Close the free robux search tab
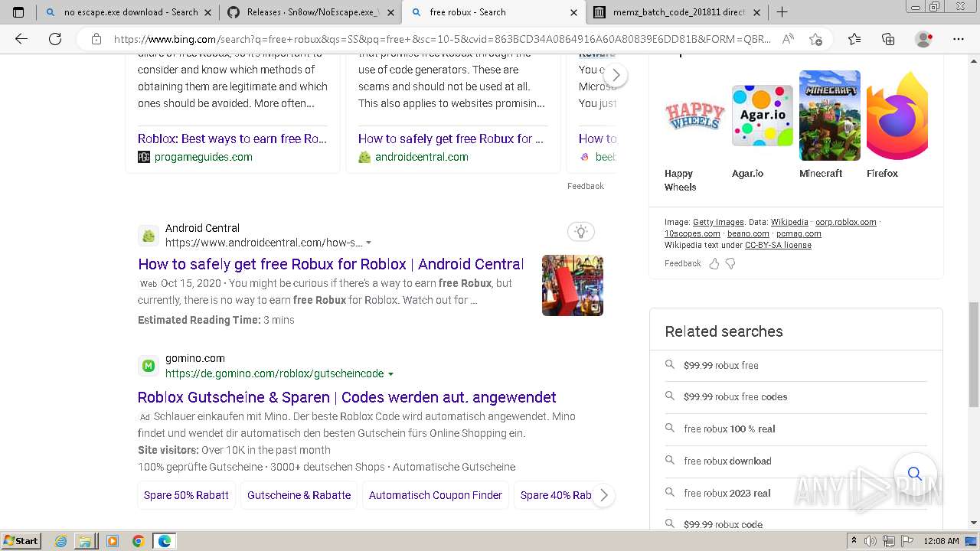980x551 pixels. tap(573, 12)
